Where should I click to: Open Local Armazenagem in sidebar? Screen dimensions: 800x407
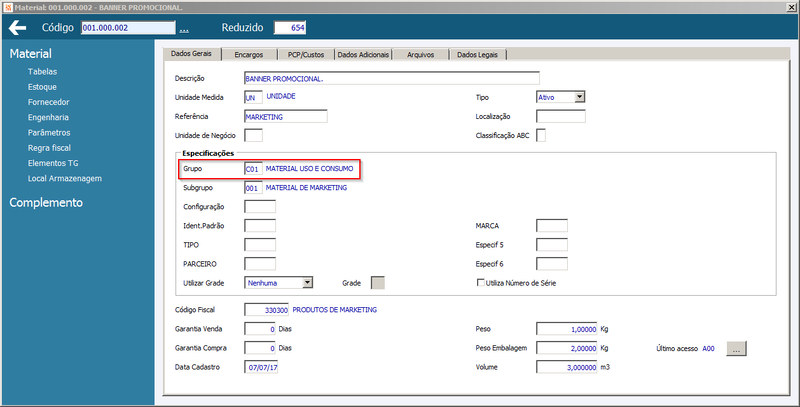click(65, 179)
